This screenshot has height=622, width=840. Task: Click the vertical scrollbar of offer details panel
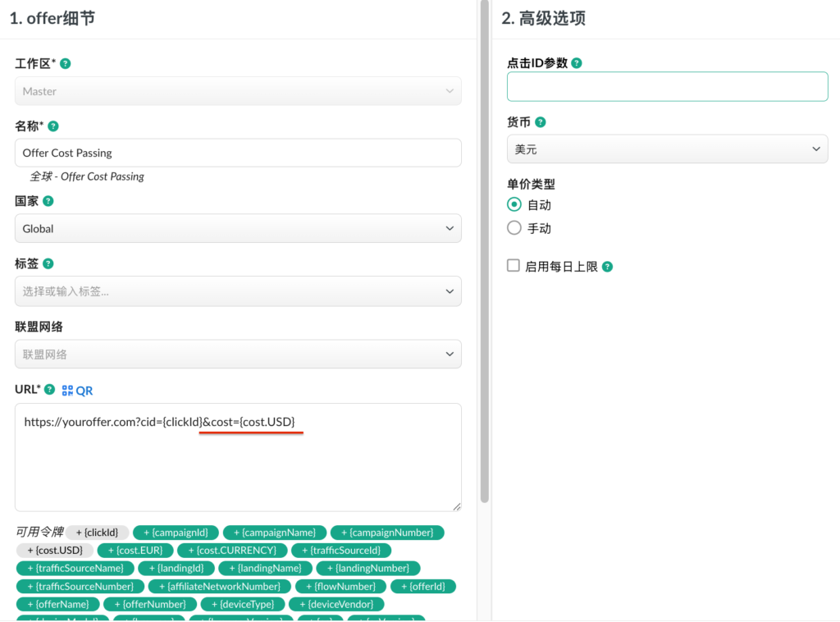[x=484, y=246]
